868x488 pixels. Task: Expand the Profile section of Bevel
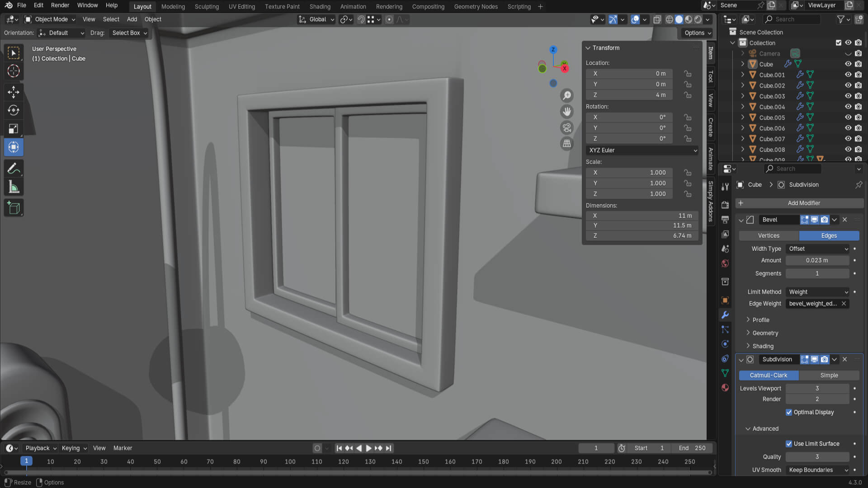(x=760, y=320)
